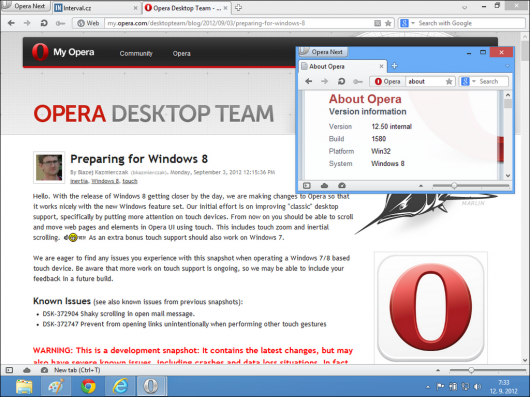Reload the page in main window

[44, 23]
